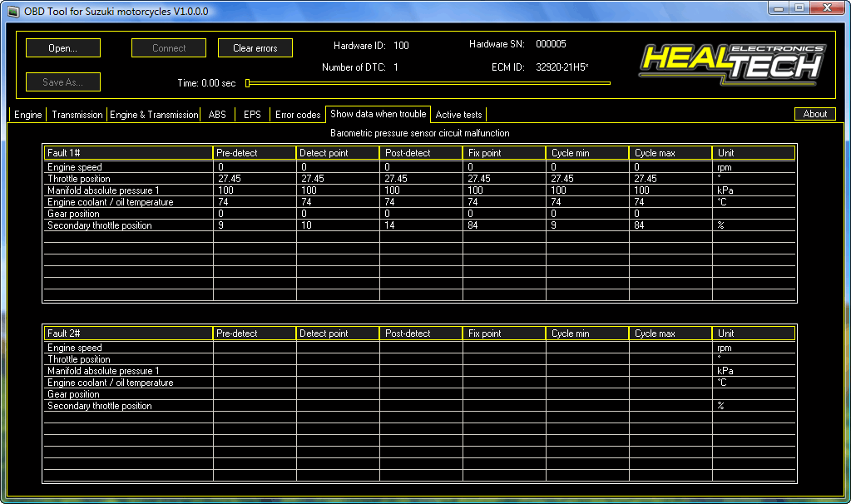Click the Connect button
This screenshot has width=851, height=504.
169,47
